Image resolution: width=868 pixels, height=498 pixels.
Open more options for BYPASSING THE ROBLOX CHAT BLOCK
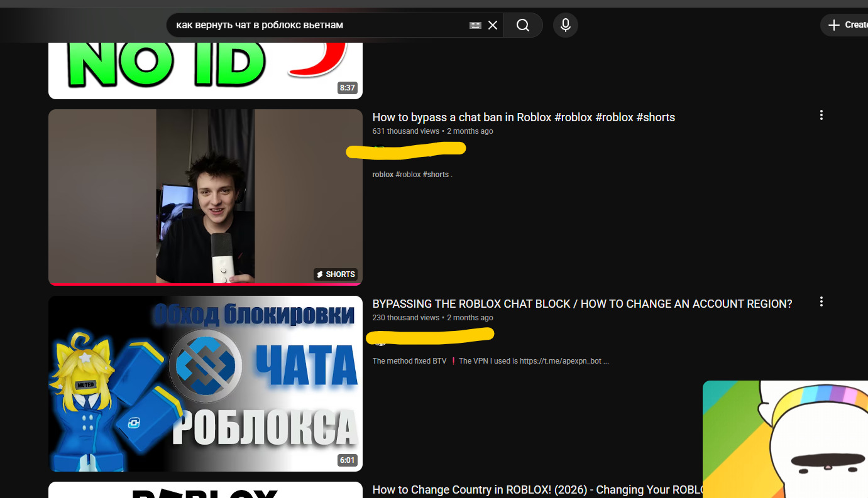(x=821, y=301)
